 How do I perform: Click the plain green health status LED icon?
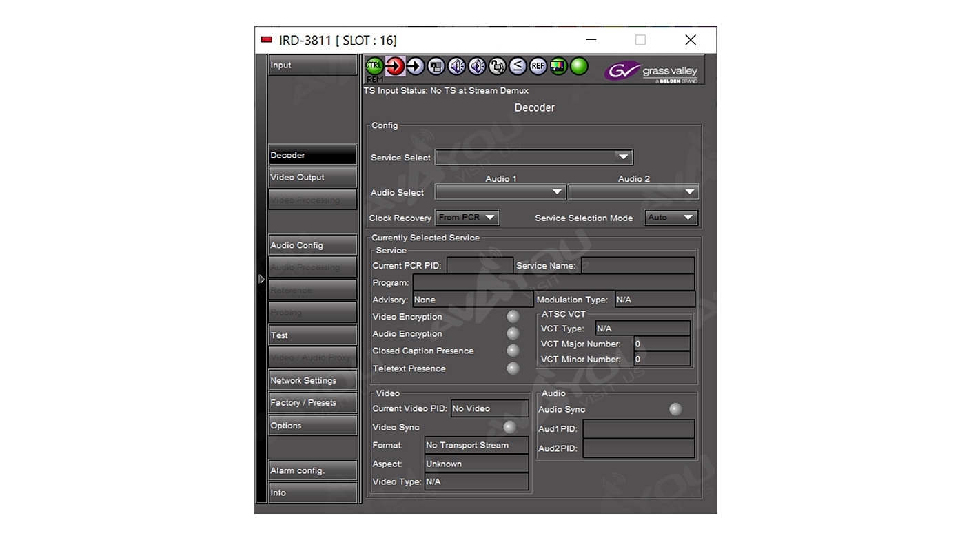coord(579,66)
